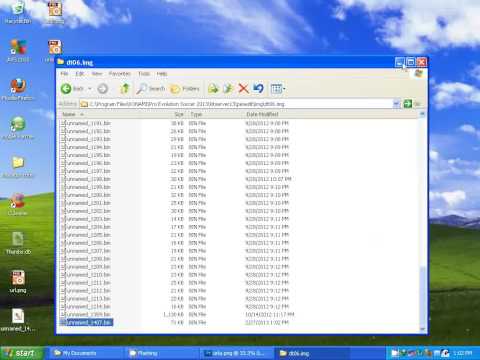Select file unnamed_1213.bin

(86, 299)
